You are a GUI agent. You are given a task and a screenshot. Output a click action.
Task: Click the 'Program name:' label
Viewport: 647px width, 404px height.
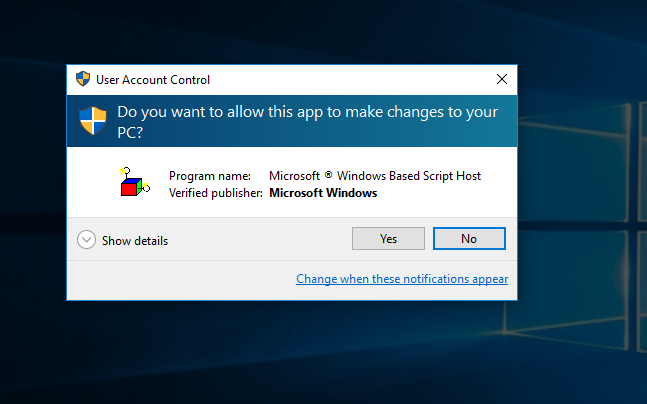(x=210, y=176)
